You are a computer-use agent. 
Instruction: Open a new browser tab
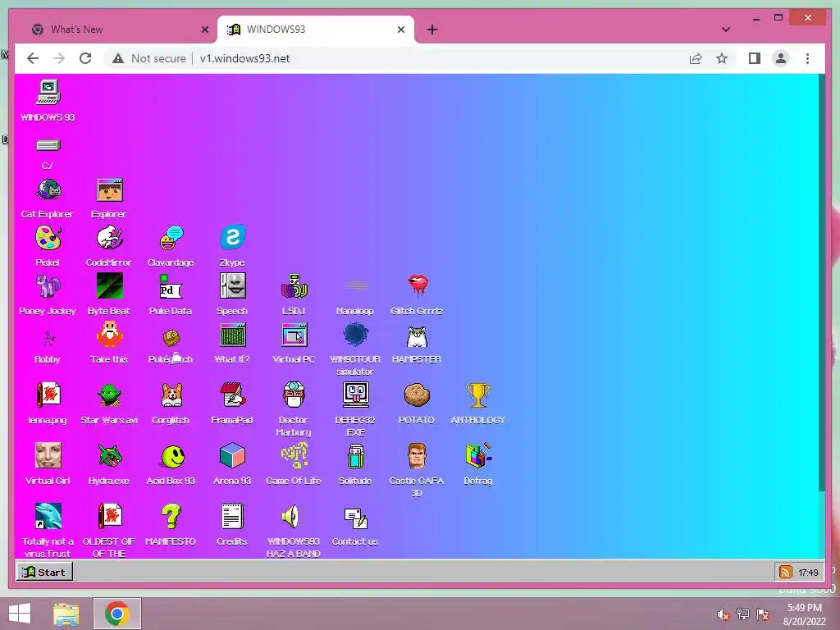[432, 30]
